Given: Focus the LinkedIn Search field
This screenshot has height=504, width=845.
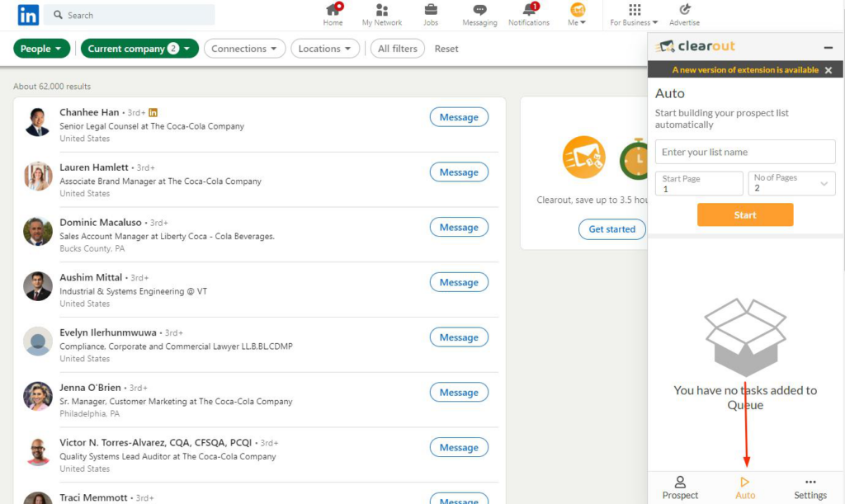Looking at the screenshot, I should (129, 15).
